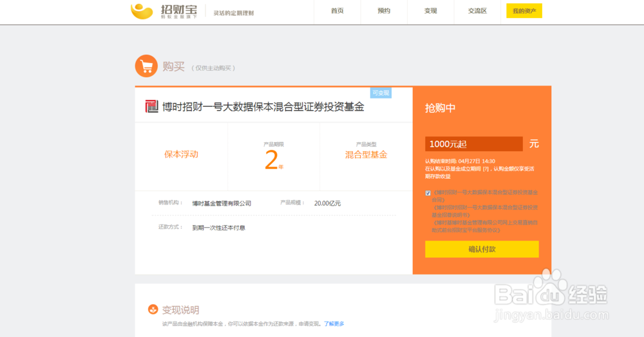Click the 变现说明 section heading
This screenshot has width=644, height=337.
[x=181, y=310]
